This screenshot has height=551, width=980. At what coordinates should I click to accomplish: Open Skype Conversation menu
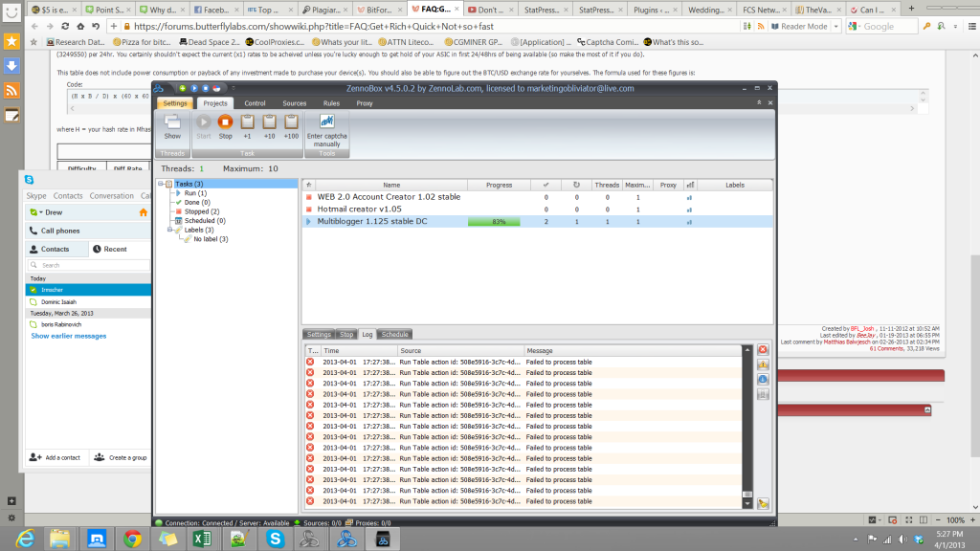tap(111, 195)
